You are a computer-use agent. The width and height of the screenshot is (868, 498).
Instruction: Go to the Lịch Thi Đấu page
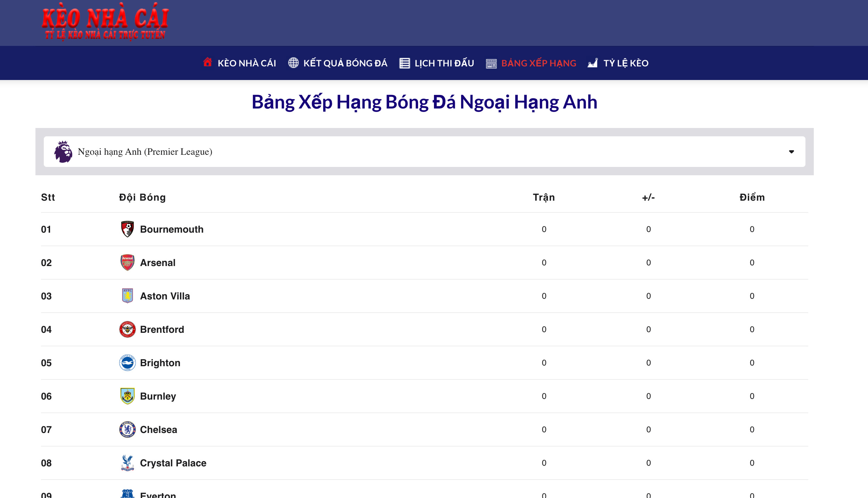pos(444,63)
